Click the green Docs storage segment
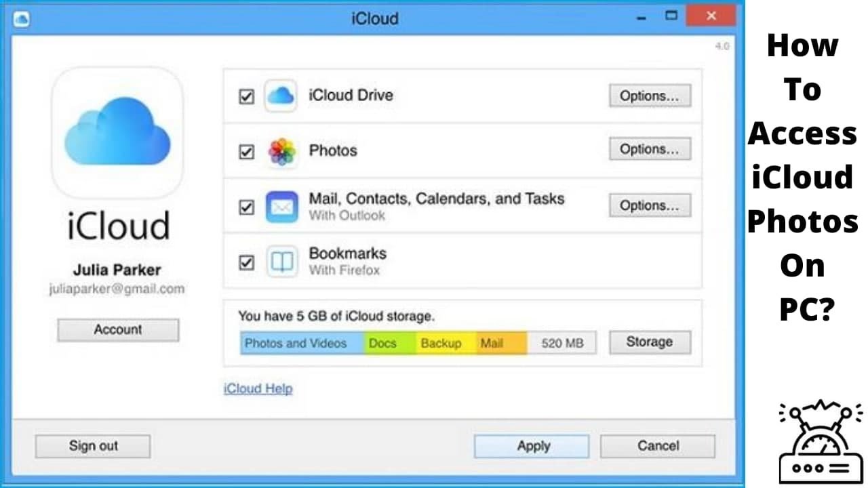868x488 pixels. click(x=390, y=343)
